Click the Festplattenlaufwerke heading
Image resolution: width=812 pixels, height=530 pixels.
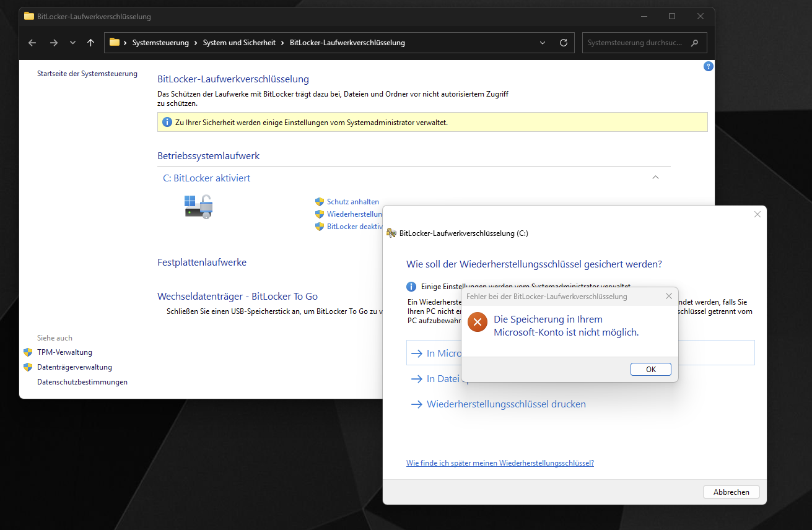(202, 263)
